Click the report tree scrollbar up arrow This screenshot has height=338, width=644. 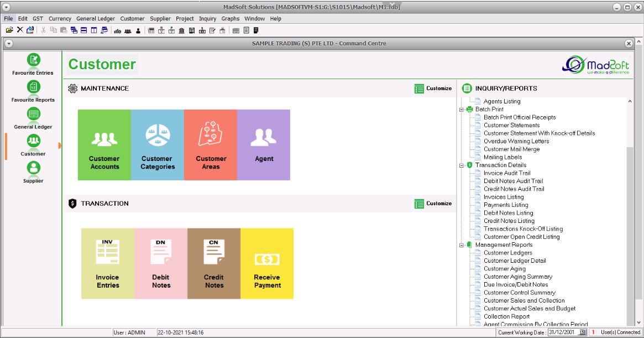(x=630, y=101)
